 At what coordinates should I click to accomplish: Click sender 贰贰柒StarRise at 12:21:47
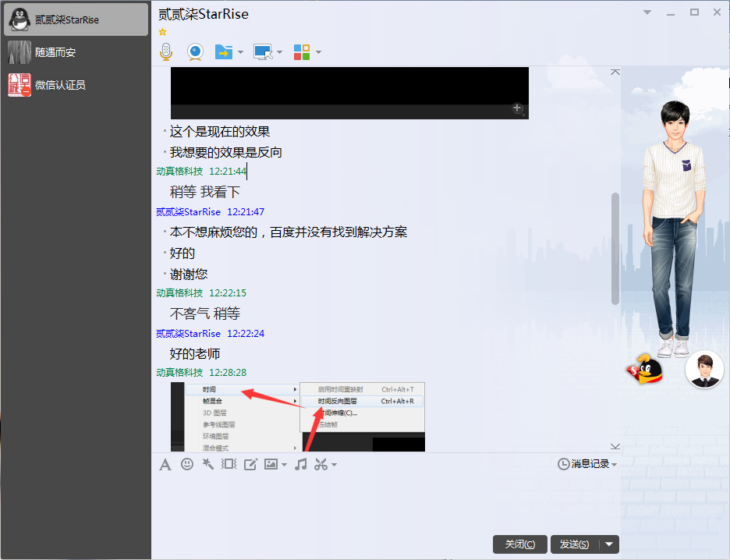188,212
